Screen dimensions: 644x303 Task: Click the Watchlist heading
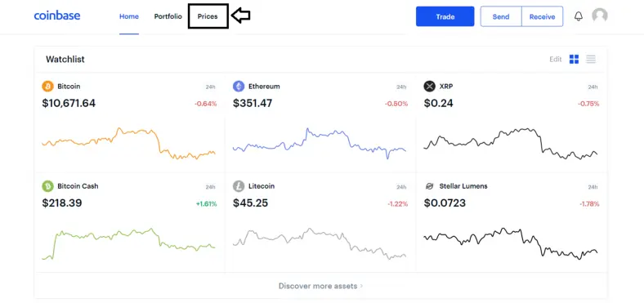(65, 59)
